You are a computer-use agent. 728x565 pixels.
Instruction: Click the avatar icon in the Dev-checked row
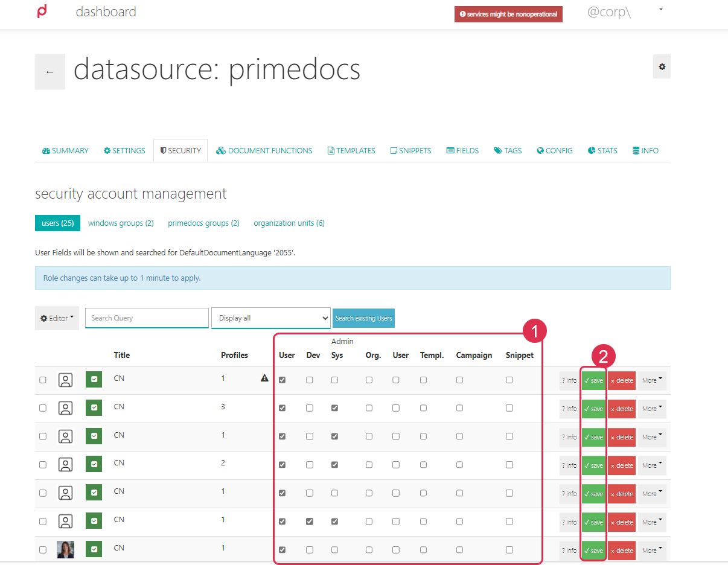pyautogui.click(x=65, y=521)
